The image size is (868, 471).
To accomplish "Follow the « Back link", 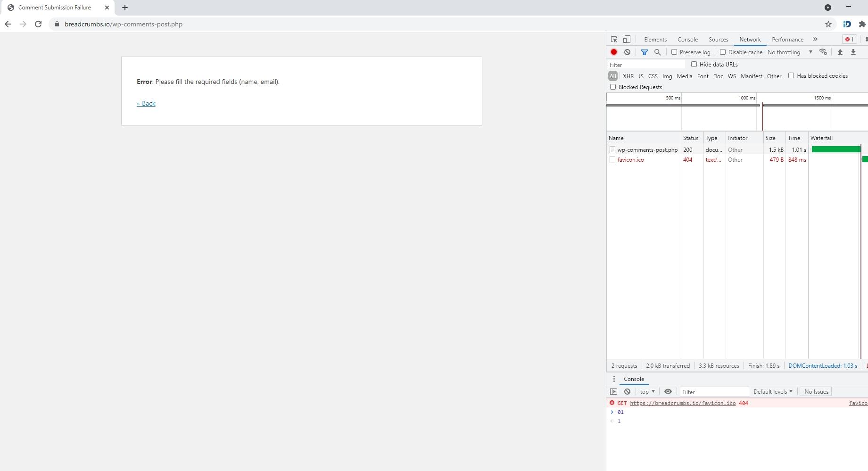I will (x=146, y=104).
